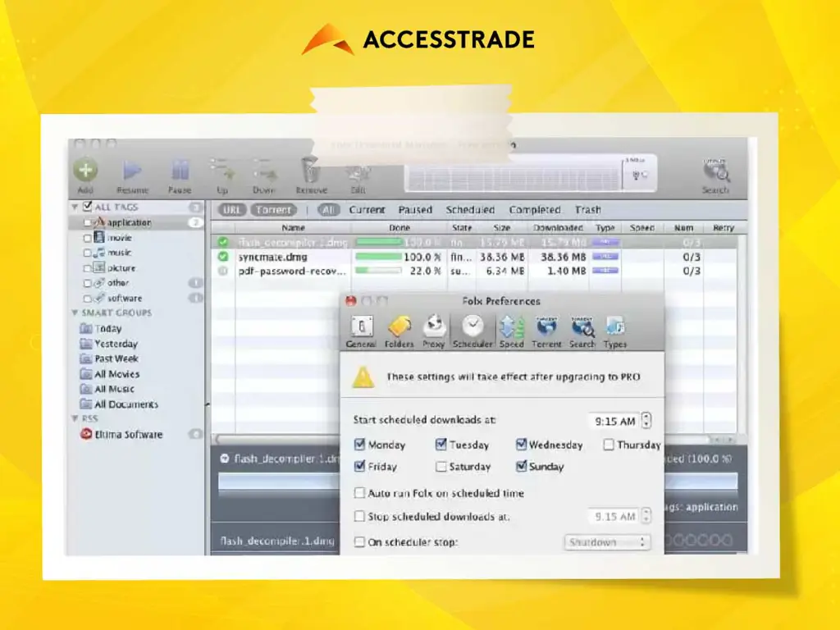This screenshot has width=840, height=630.
Task: Select the Today smart group folder
Action: (x=101, y=328)
